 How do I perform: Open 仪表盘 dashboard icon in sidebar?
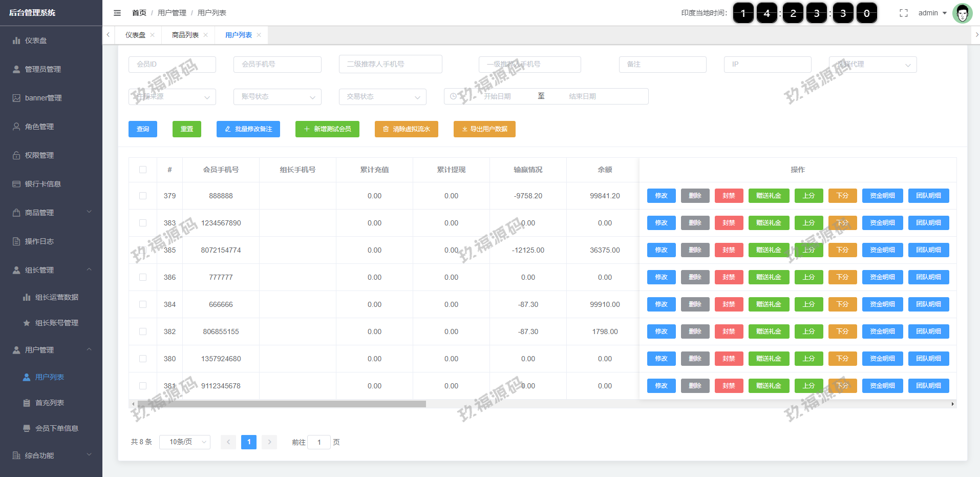click(x=16, y=40)
